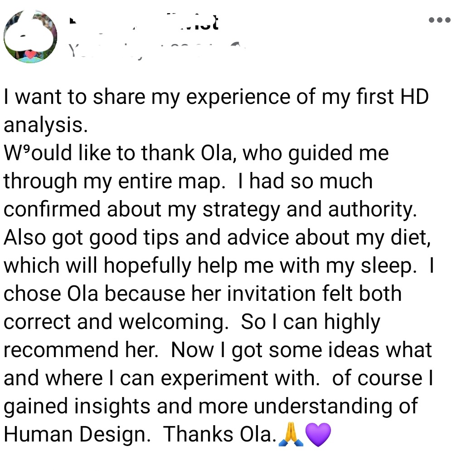This screenshot has width=476, height=471.
Task: Click "gained insights and more understanding of"
Action: tap(210, 406)
